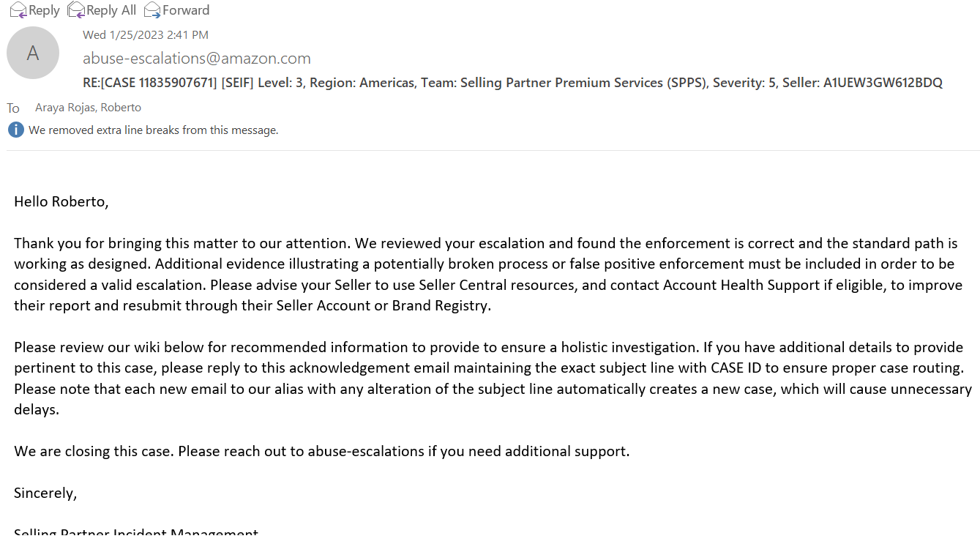Click the Hello Roberto greeting line
Screen dimensions: 980x544
coord(61,201)
